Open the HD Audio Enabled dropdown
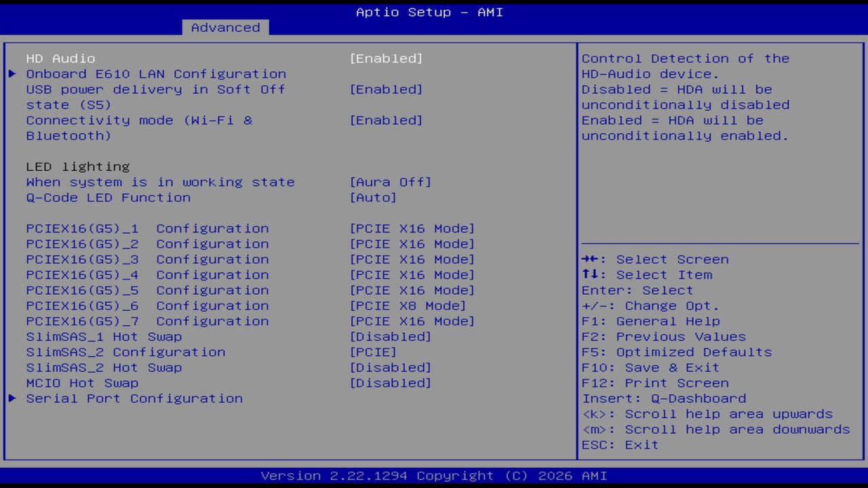The image size is (868, 488). pyautogui.click(x=386, y=58)
